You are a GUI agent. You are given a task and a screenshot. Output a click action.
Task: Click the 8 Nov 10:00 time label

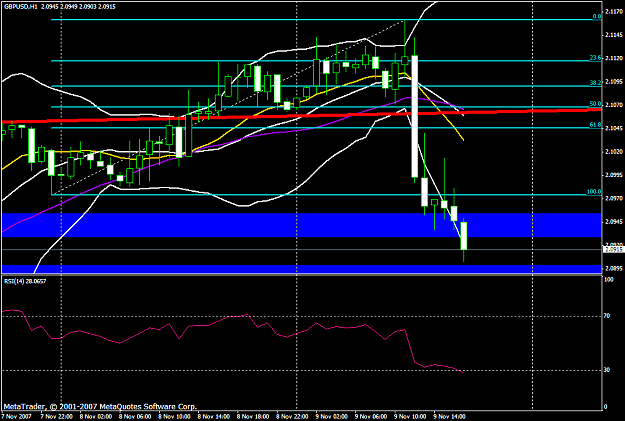point(175,417)
